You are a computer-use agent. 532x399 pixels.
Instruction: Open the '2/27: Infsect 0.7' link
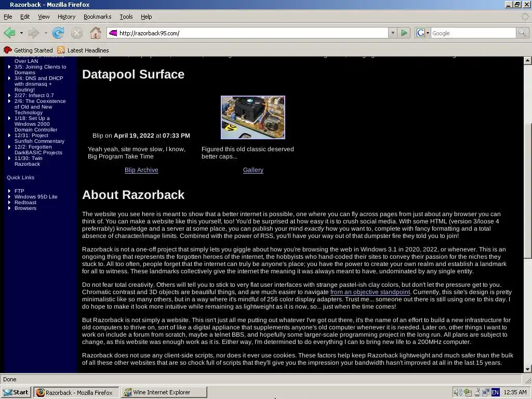click(34, 96)
